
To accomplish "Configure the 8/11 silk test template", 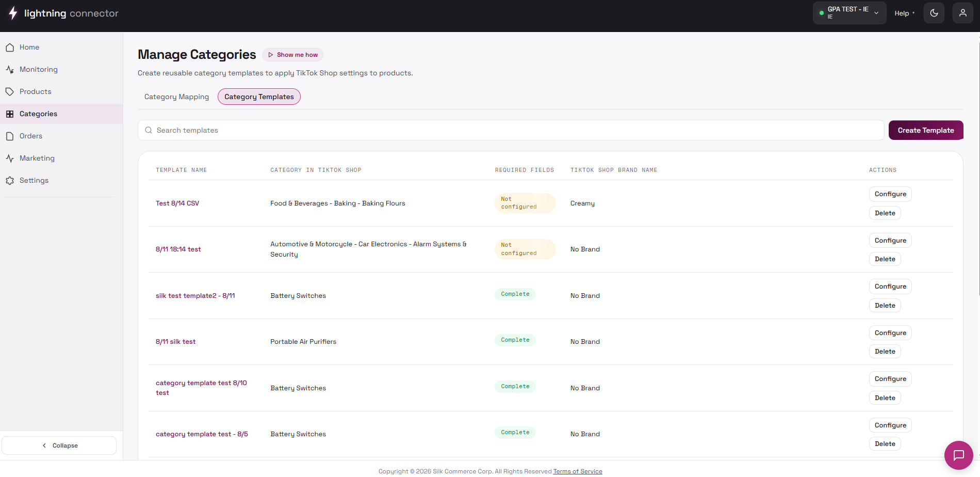I will point(890,333).
